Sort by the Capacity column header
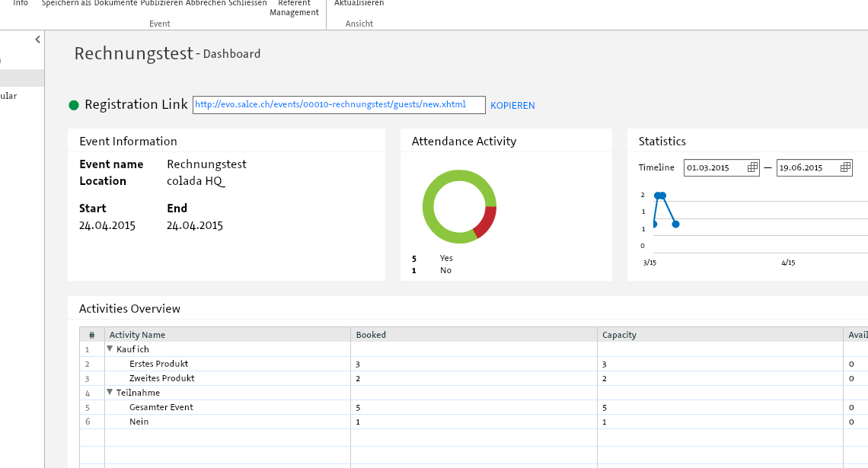The width and height of the screenshot is (868, 468). [x=720, y=335]
